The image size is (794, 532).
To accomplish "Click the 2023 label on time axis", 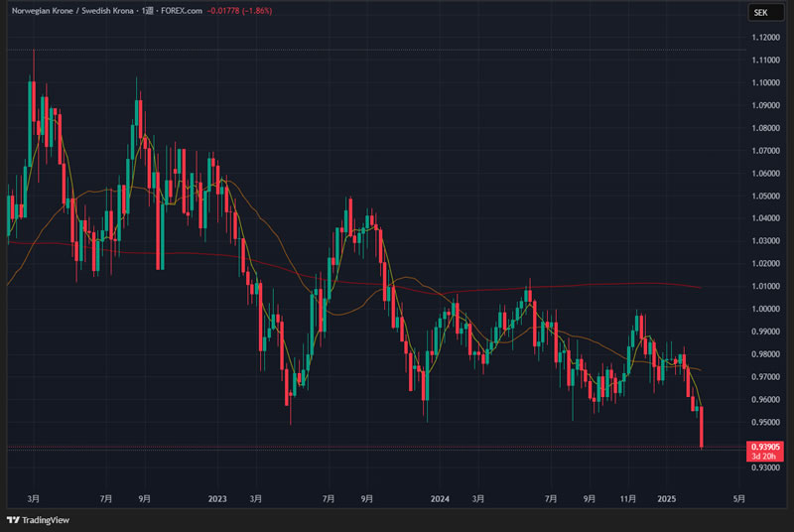I will pyautogui.click(x=218, y=498).
